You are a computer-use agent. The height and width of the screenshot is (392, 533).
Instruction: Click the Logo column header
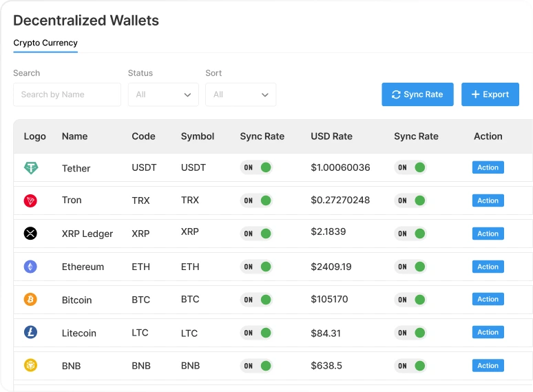(x=34, y=136)
